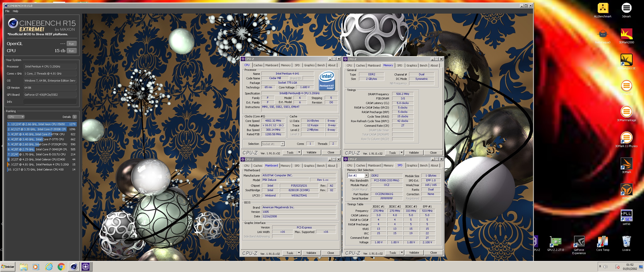Open Windows Media Player from the taskbar
The width and height of the screenshot is (644, 272).
point(35,267)
